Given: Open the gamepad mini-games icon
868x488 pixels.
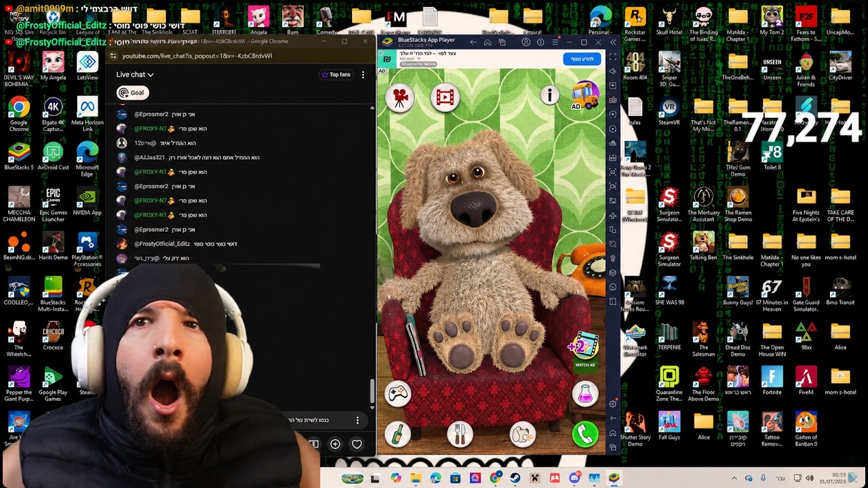Looking at the screenshot, I should coord(398,394).
